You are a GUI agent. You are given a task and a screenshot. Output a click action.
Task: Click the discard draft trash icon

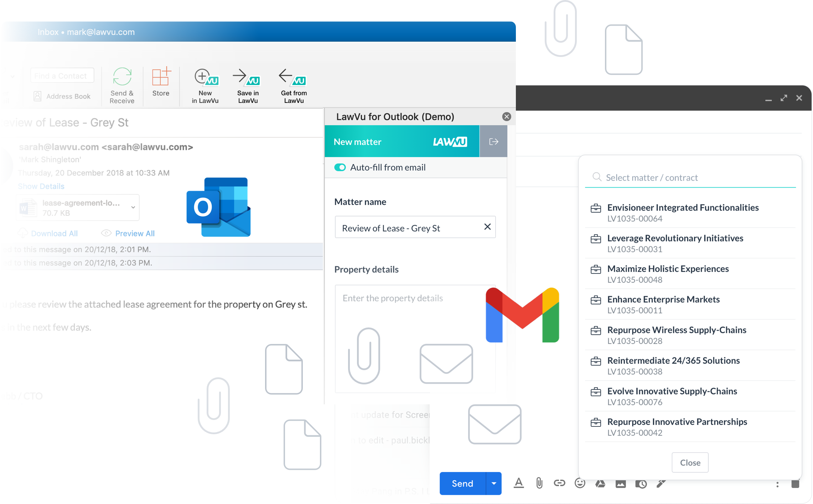tap(795, 484)
